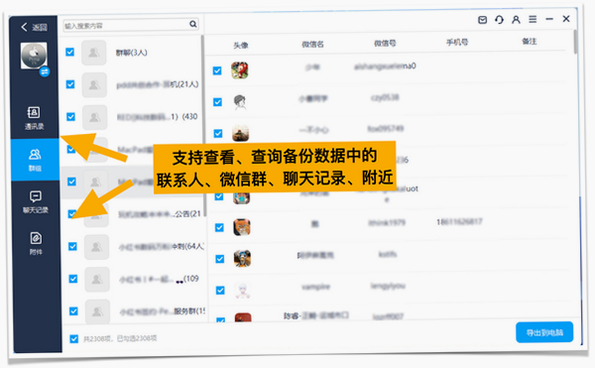595x368 pixels.
Task: Click the 头像 column header
Action: tap(241, 46)
